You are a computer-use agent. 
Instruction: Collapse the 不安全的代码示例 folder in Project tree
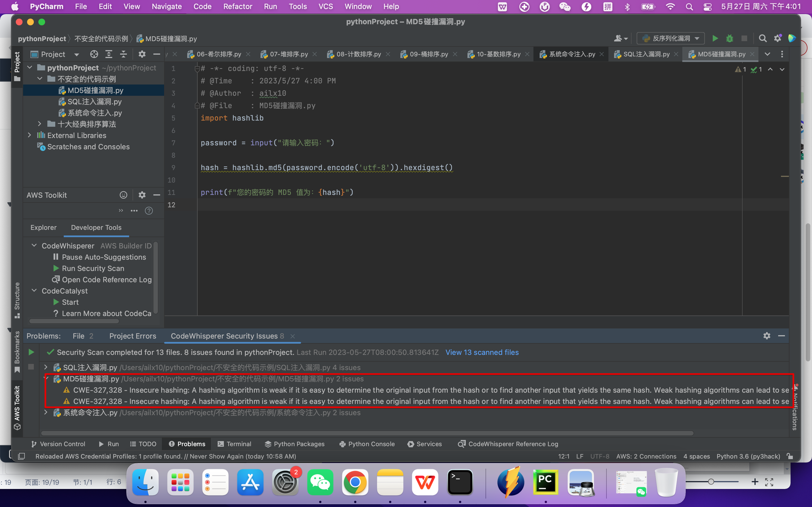coord(40,79)
